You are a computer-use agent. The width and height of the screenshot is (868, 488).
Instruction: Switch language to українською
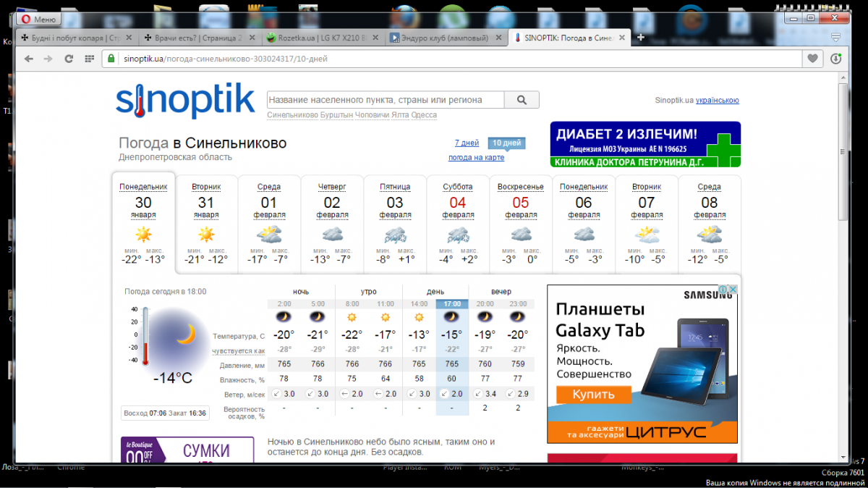coord(718,101)
